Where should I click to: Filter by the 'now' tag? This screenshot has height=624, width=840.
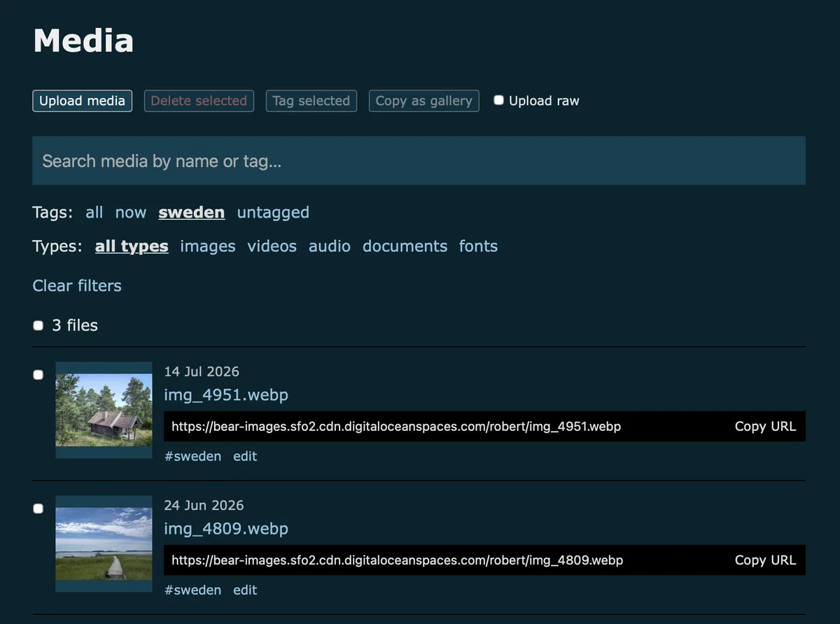click(131, 212)
